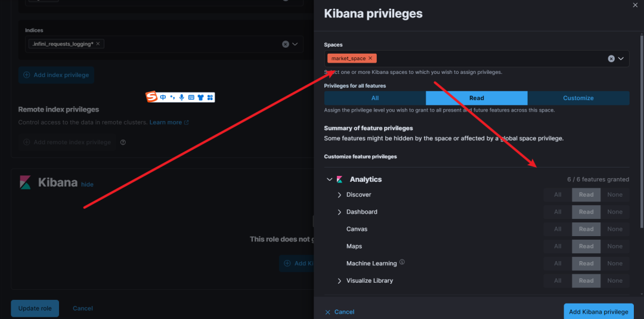Click the Indices input field

click(165, 44)
